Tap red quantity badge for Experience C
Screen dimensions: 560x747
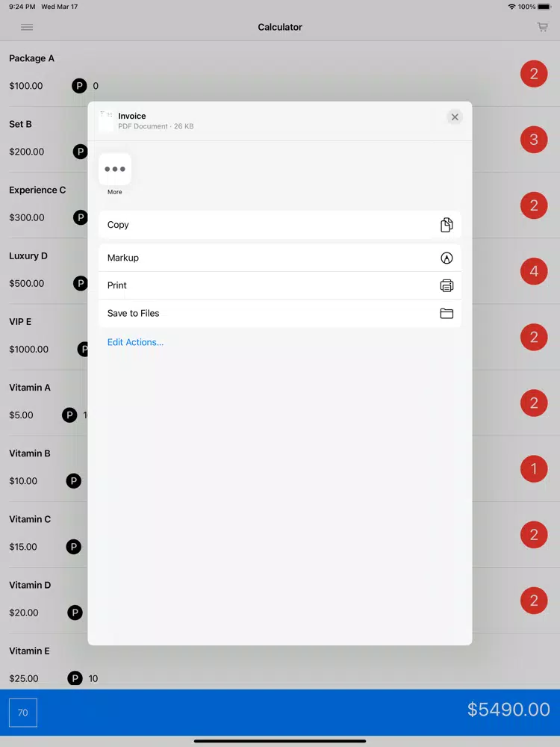tap(534, 205)
